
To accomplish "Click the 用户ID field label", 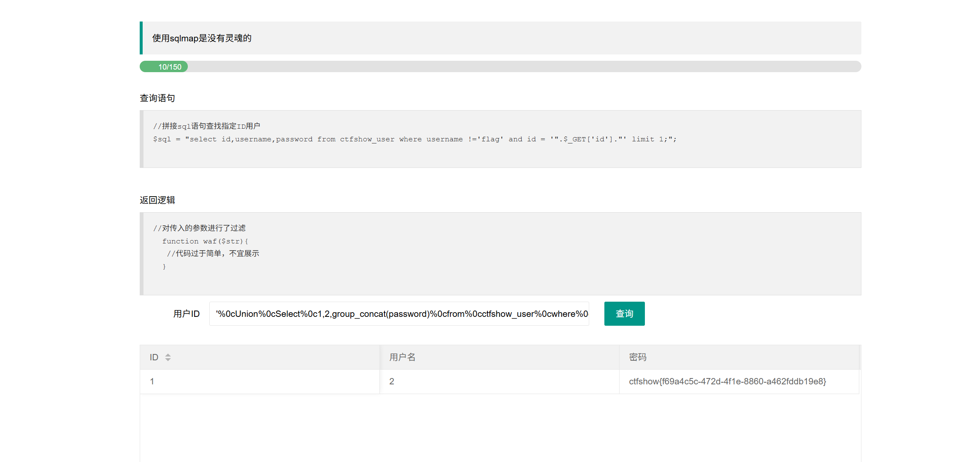I will tap(186, 314).
